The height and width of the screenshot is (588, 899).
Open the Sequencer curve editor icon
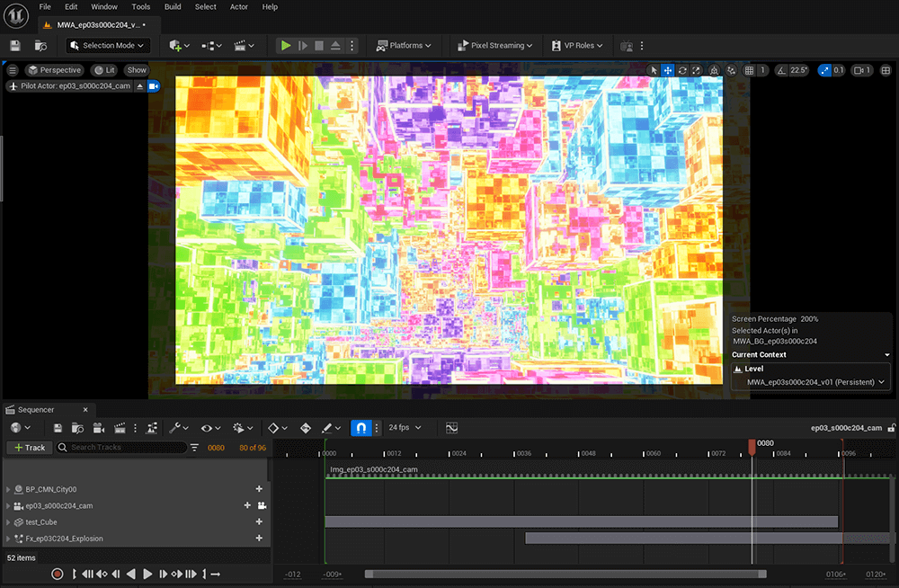451,428
